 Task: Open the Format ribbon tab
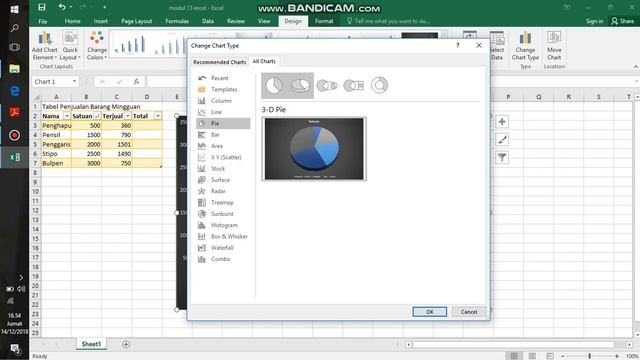coord(324,21)
